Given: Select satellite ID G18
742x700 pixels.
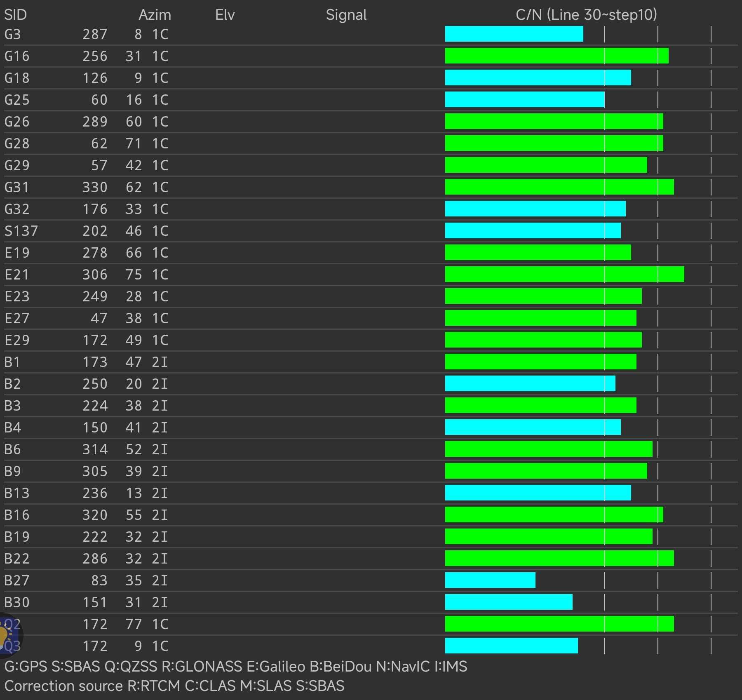Looking at the screenshot, I should 17,78.
